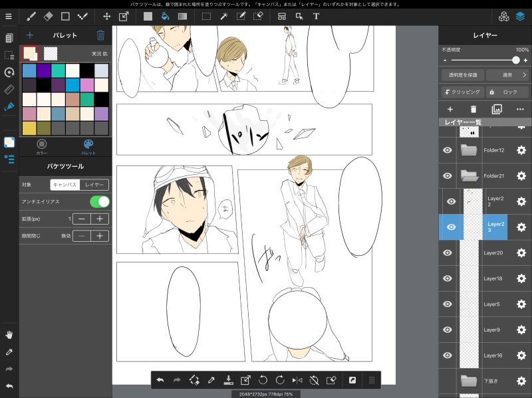The image size is (532, 398).
Task: Select the rectangular Selection tool
Action: pyautogui.click(x=206, y=16)
